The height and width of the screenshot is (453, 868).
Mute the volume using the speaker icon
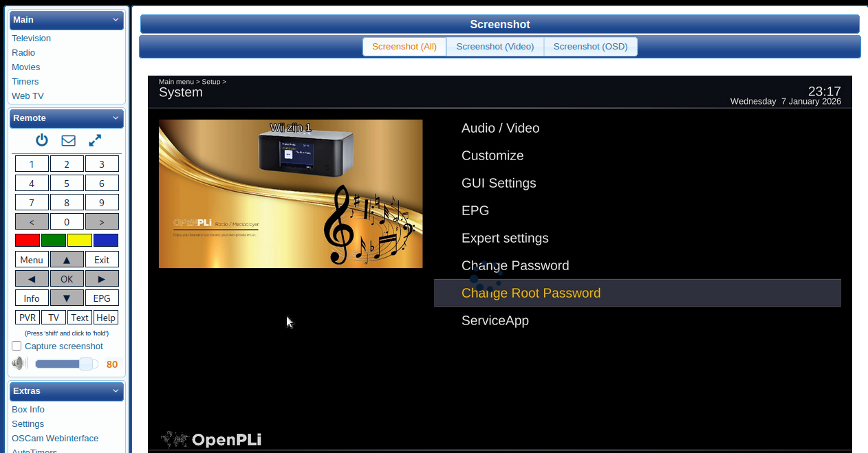point(19,363)
